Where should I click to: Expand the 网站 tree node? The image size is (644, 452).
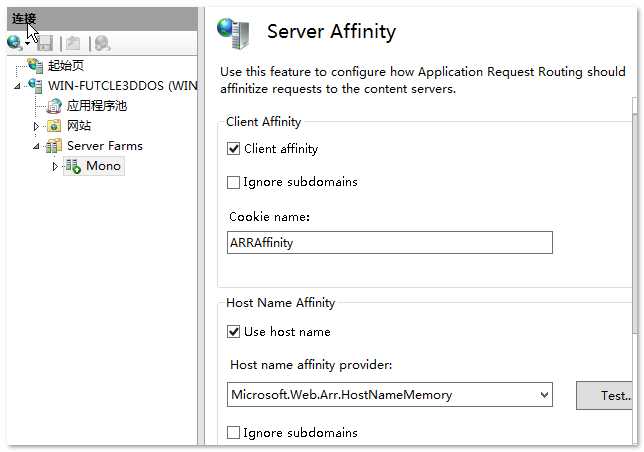[x=37, y=126]
